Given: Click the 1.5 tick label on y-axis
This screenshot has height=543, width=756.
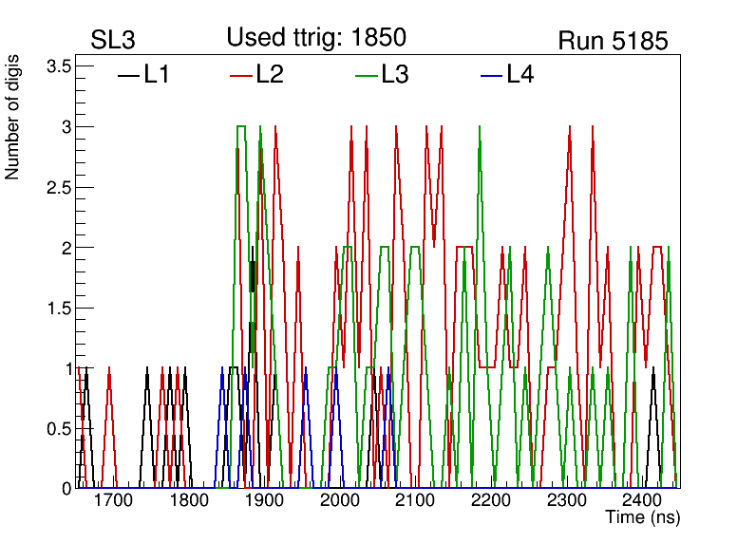Looking at the screenshot, I should pos(58,308).
